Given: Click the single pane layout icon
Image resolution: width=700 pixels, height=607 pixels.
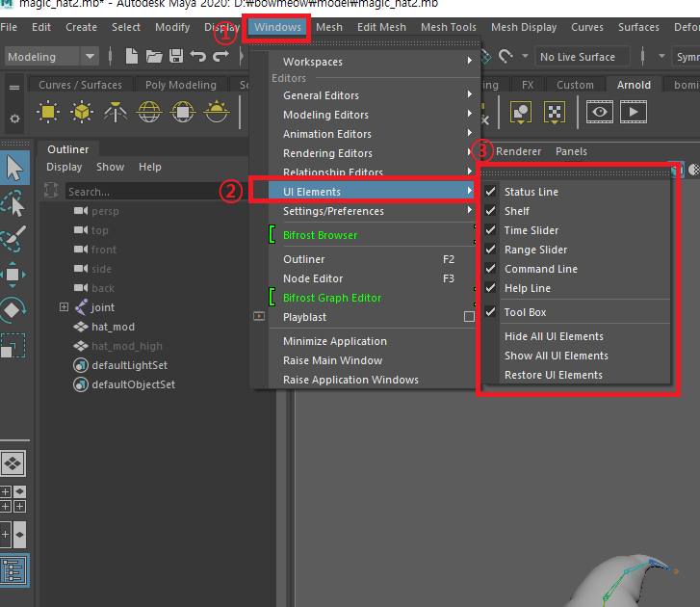Looking at the screenshot, I should (x=13, y=463).
